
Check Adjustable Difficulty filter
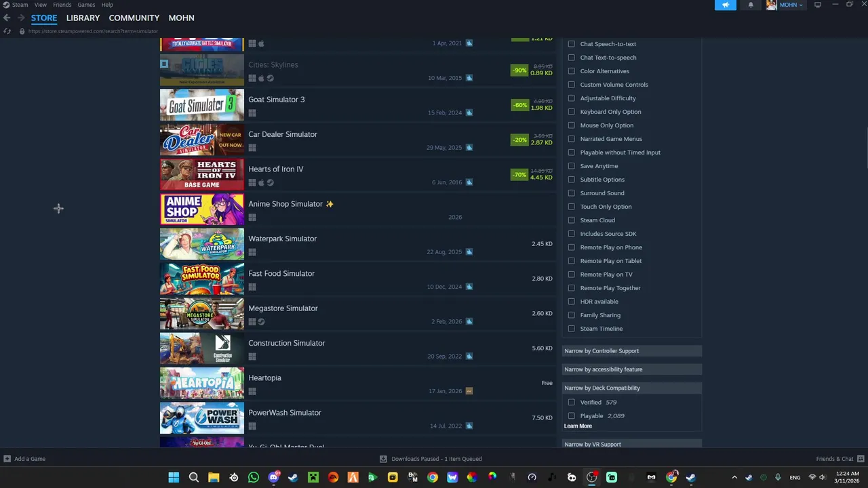[571, 98]
